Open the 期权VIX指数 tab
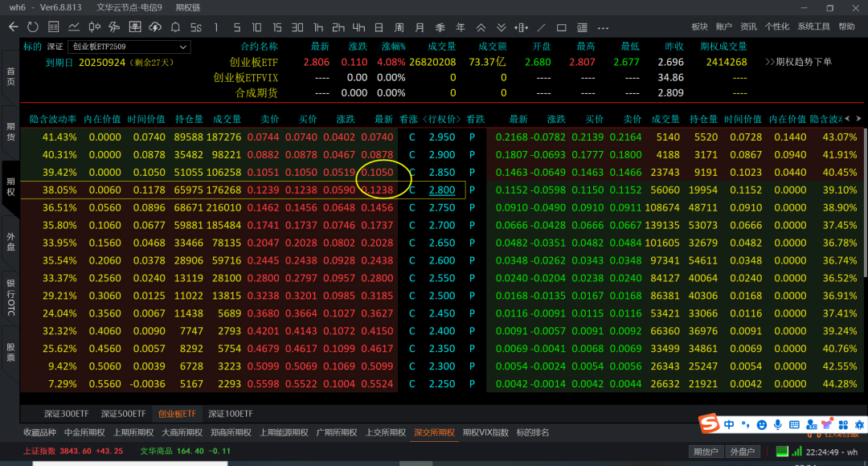 [485, 433]
